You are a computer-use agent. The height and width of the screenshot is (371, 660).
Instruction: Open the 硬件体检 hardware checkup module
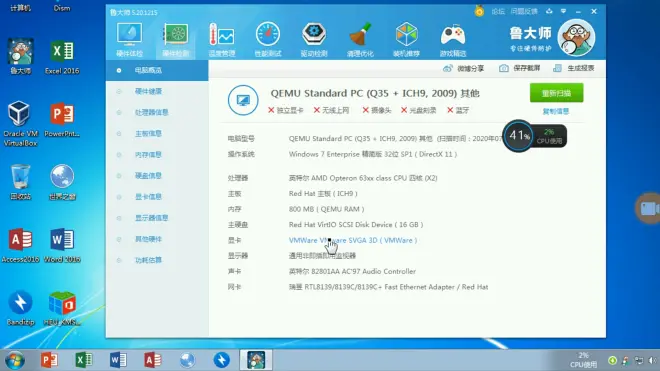[129, 40]
